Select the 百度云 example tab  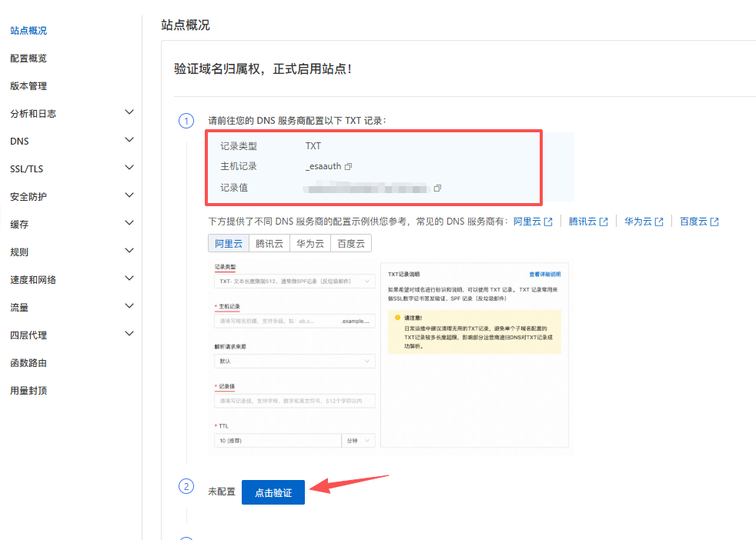[351, 243]
